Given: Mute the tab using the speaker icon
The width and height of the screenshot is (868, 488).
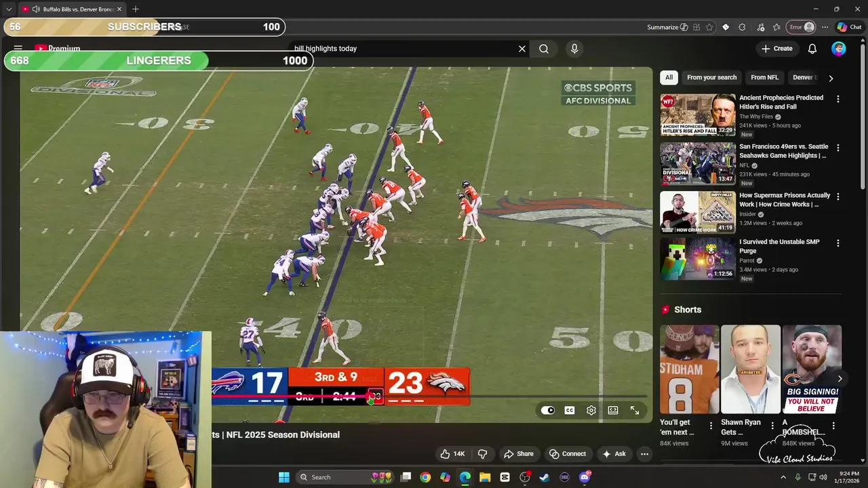Looking at the screenshot, I should (x=35, y=9).
